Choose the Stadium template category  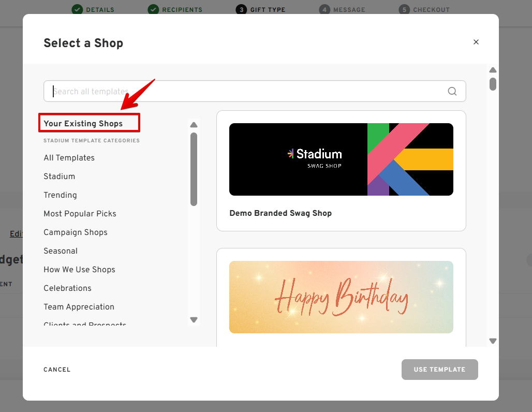[x=59, y=176]
